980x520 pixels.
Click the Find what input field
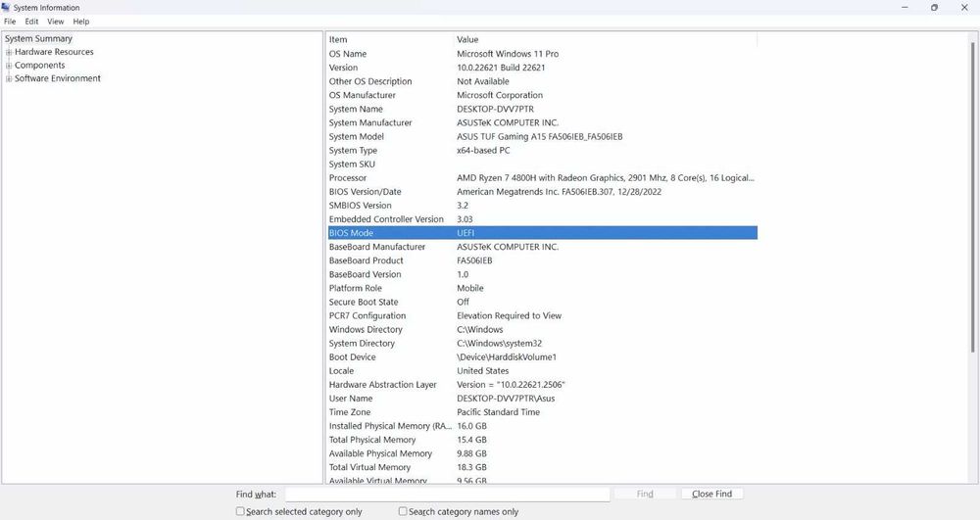448,494
